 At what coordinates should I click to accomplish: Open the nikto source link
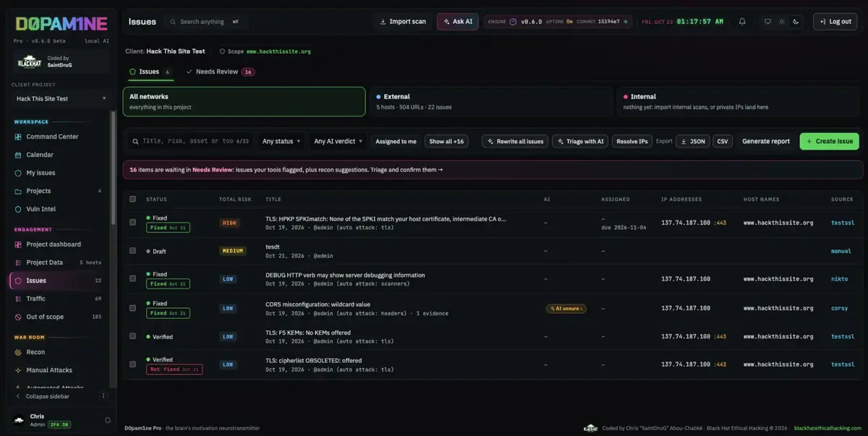[839, 278]
